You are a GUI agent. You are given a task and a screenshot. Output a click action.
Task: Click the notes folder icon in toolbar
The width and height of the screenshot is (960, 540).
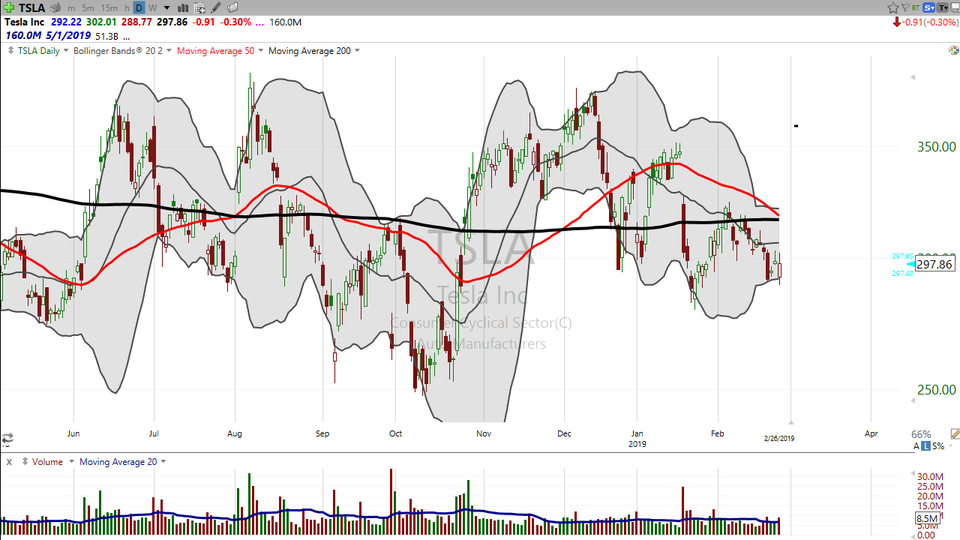point(233,7)
